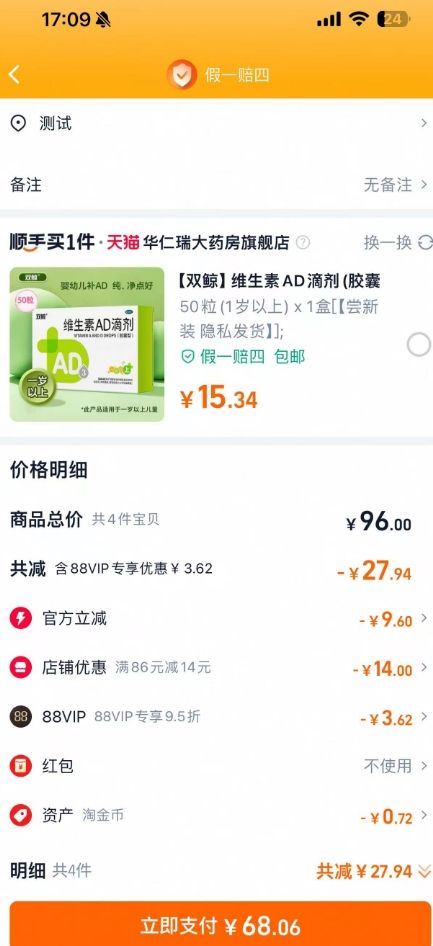Open 无备注 remark row chevron
This screenshot has height=946, width=433.
pos(424,185)
